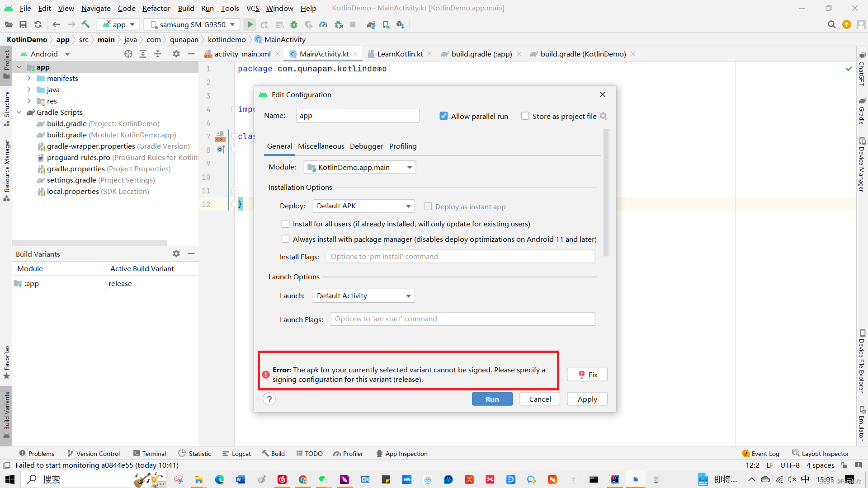Click the gear beside Store as project file
Screen dimensions: 868x488
point(603,116)
